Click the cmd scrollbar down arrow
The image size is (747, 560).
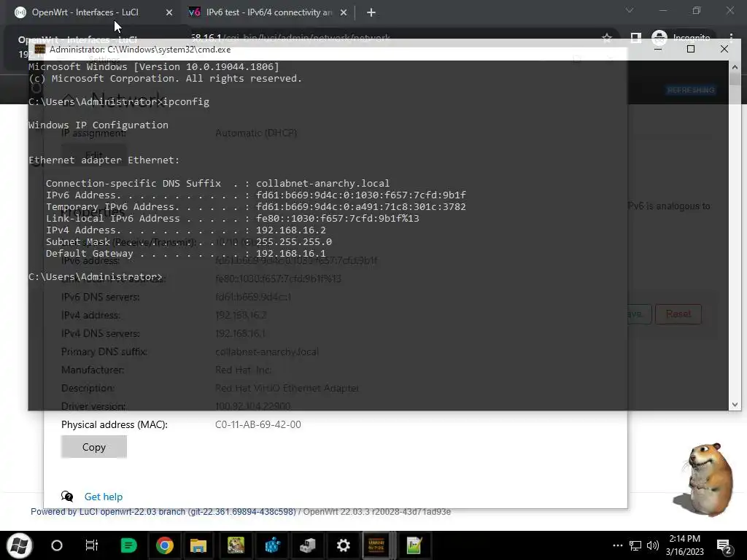[x=735, y=404]
